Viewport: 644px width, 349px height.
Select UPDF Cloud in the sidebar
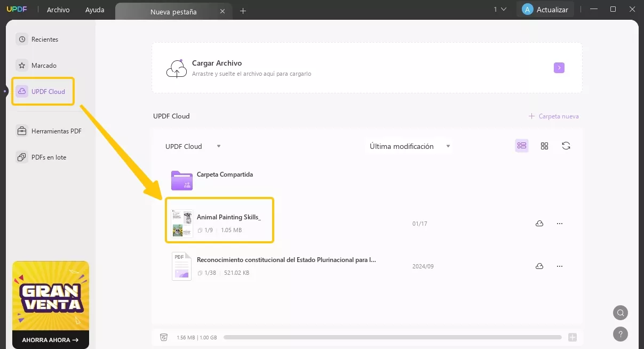click(43, 91)
